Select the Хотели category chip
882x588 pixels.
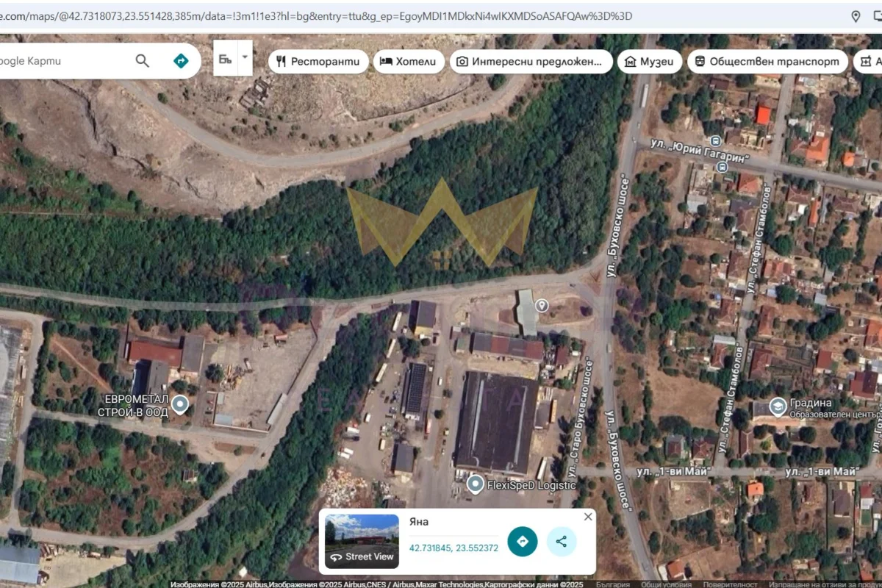tap(408, 62)
